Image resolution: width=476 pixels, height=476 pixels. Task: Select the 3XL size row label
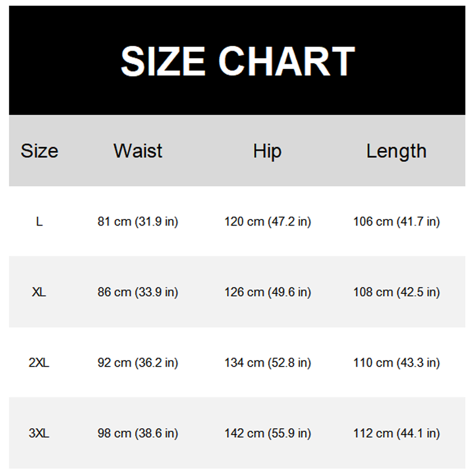pyautogui.click(x=39, y=433)
